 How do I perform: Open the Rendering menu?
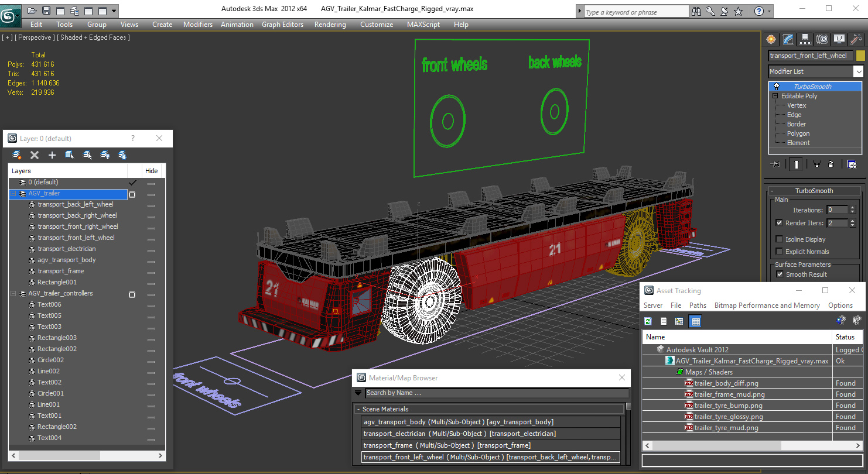tap(330, 25)
